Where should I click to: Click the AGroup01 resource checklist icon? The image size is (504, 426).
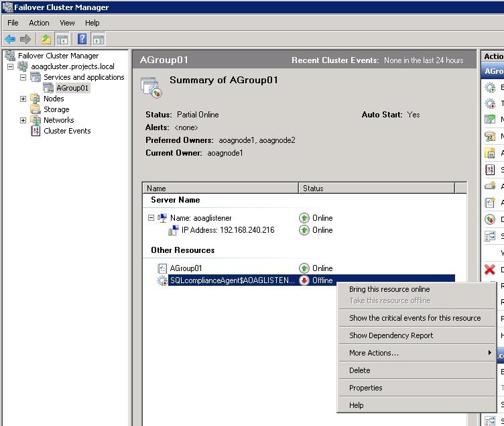click(x=162, y=268)
